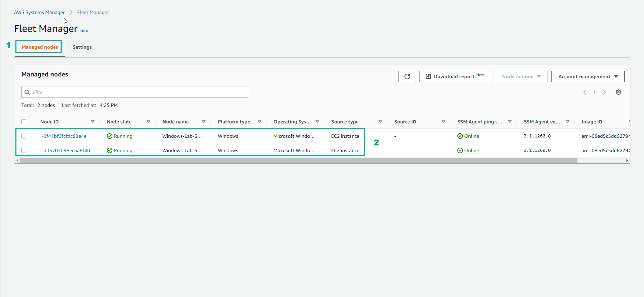This screenshot has height=297, width=644.
Task: Click Windows platform cell in i-0d3707098ec5a8f40 row
Action: (x=228, y=150)
